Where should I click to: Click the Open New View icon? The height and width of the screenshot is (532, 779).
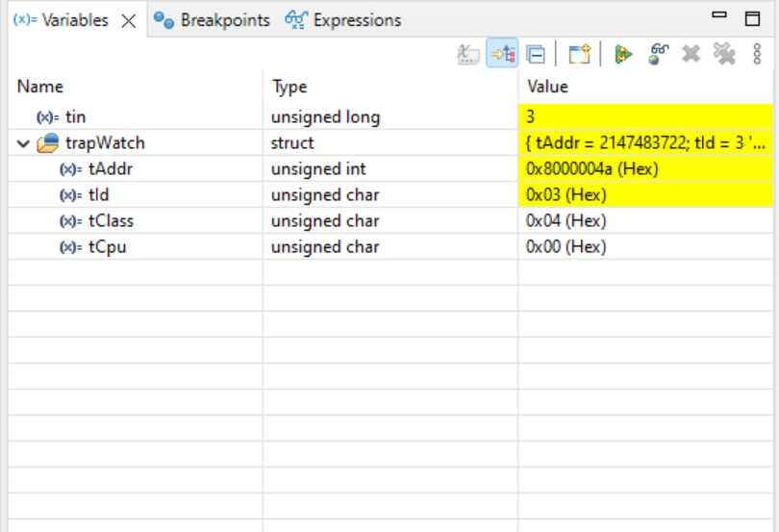[578, 54]
